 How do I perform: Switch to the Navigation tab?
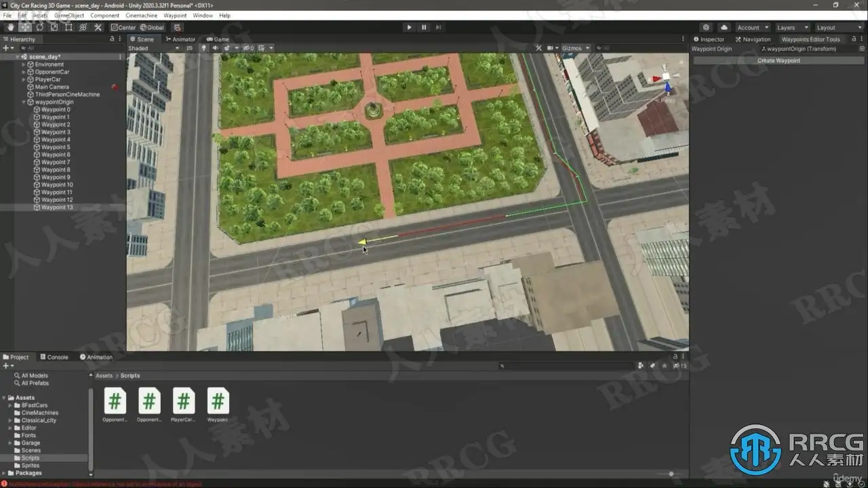tap(753, 39)
